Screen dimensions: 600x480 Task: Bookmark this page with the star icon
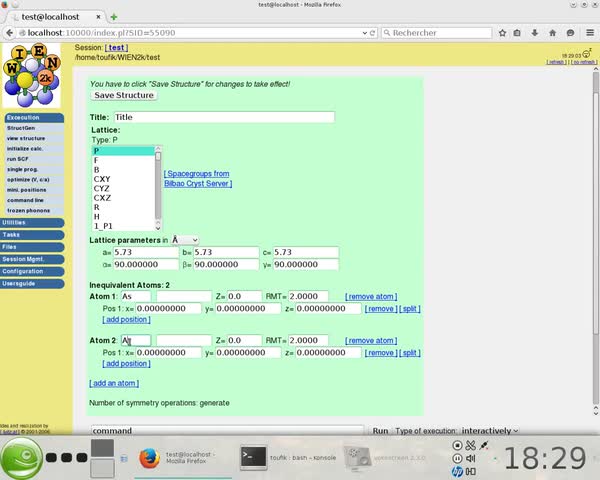coord(502,33)
